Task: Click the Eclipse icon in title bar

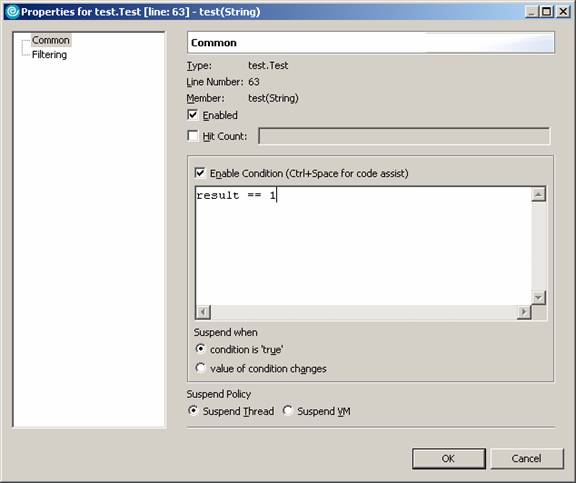Action: click(x=13, y=12)
